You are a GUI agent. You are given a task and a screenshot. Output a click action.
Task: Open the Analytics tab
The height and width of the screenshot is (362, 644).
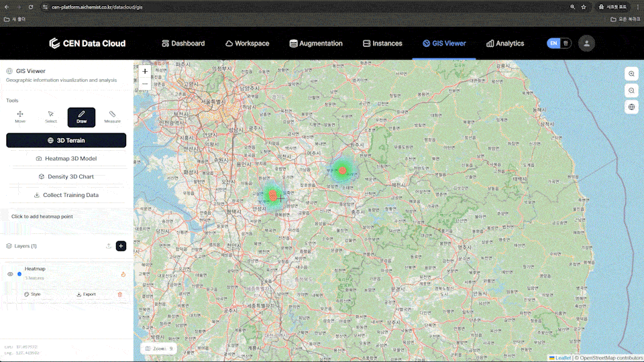point(505,44)
